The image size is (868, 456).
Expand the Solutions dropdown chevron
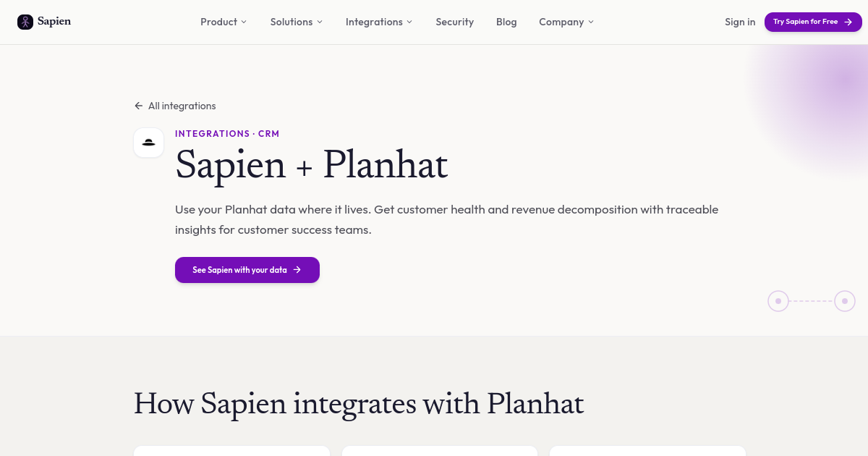(320, 22)
